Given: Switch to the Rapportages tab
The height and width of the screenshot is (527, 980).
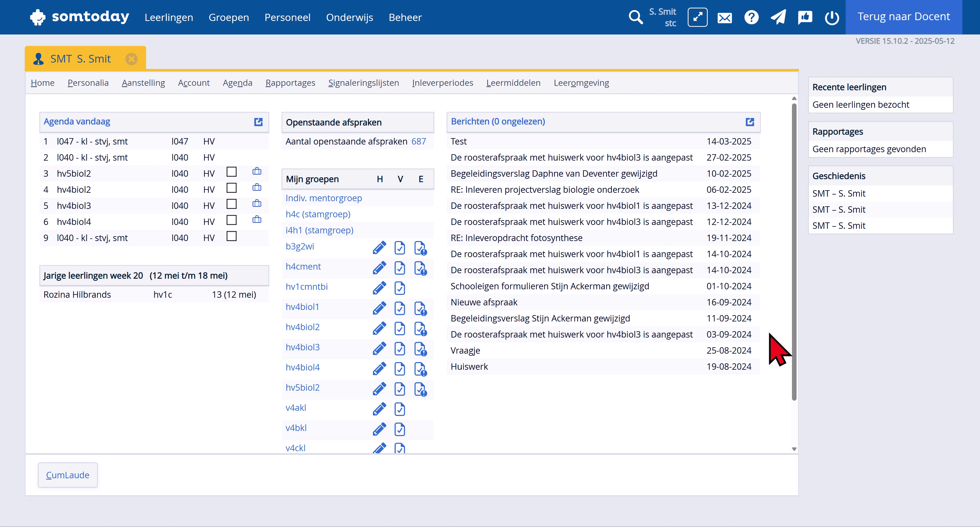Looking at the screenshot, I should (x=290, y=83).
